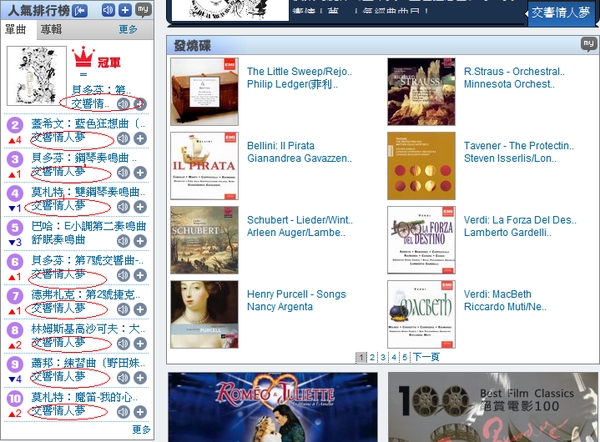Image resolution: width=600 pixels, height=442 pixels.
Task: Add the champion track with its plus icon
Action: 141,104
